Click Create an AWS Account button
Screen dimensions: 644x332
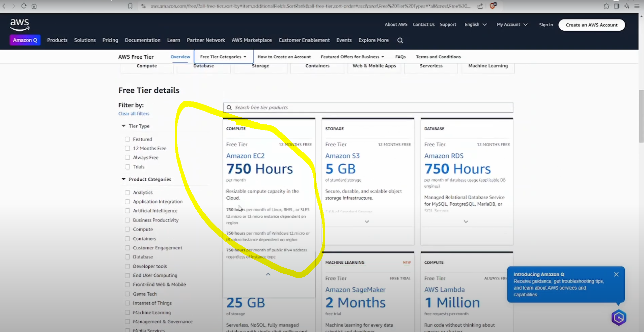[592, 25]
